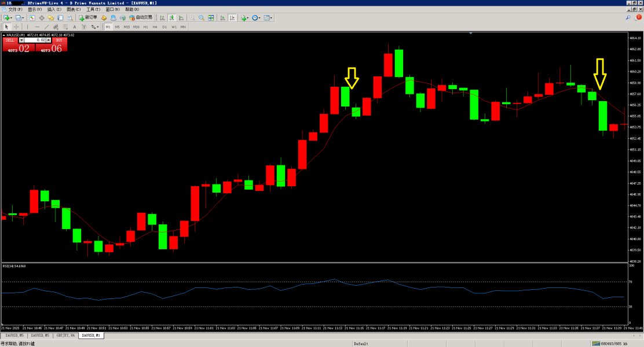Show the Navigator panel (star folder icon)

(x=51, y=17)
